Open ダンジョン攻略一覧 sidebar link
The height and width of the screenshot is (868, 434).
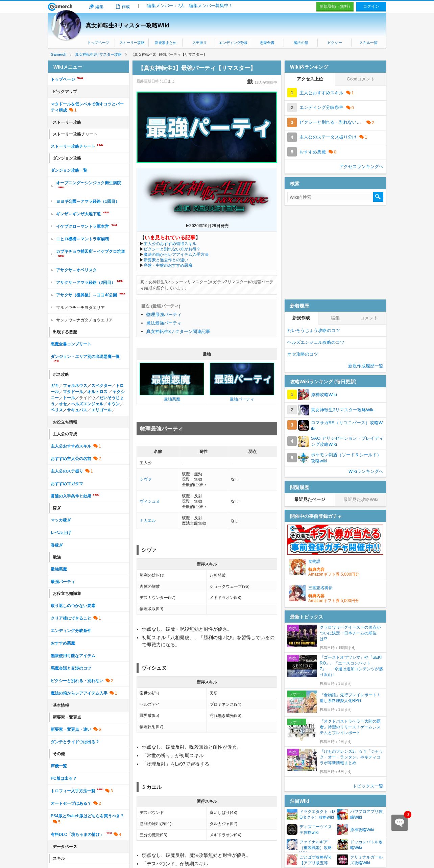click(69, 170)
